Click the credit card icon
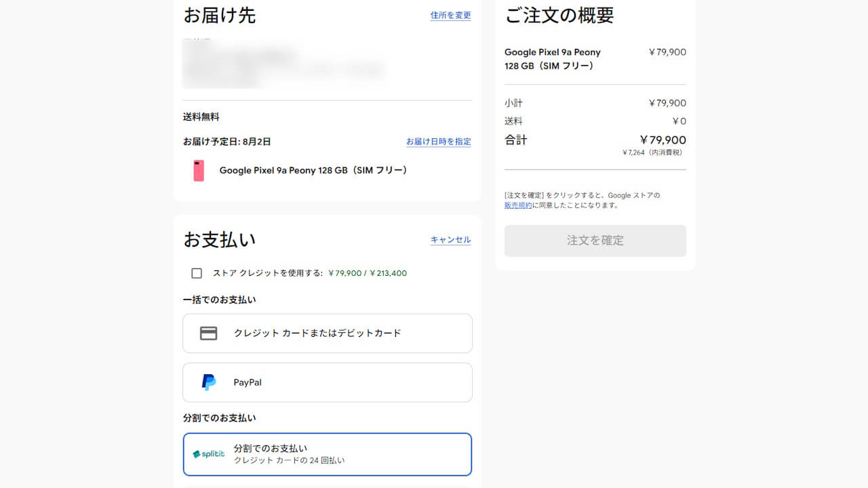The image size is (868, 488). (x=209, y=333)
